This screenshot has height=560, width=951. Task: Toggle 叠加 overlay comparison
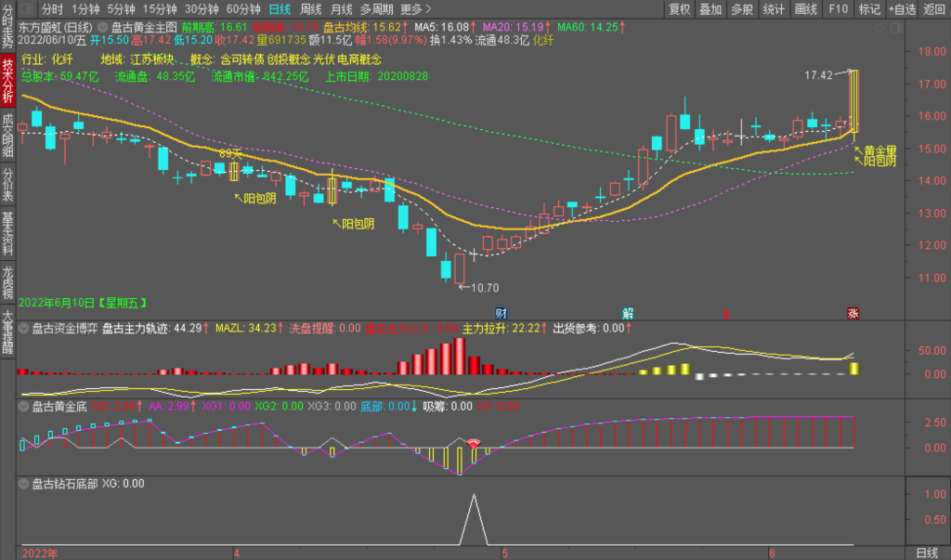pos(710,8)
